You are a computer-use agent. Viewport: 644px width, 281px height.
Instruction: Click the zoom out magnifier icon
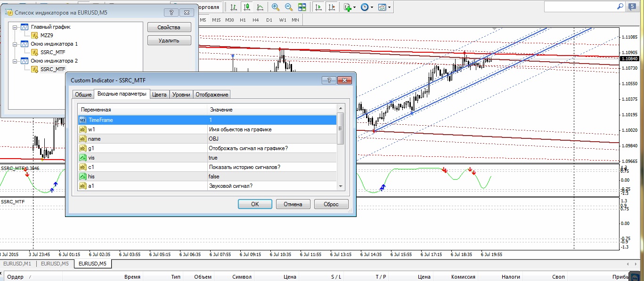tap(288, 7)
